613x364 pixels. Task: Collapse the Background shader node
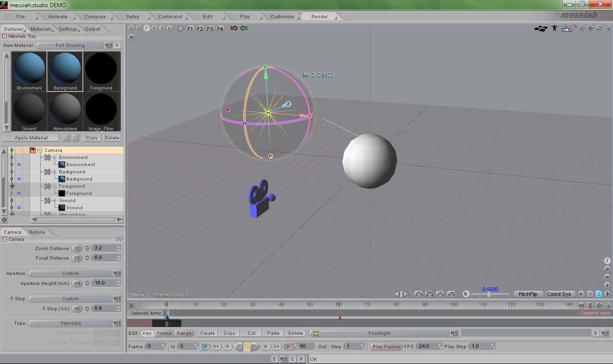click(x=55, y=171)
